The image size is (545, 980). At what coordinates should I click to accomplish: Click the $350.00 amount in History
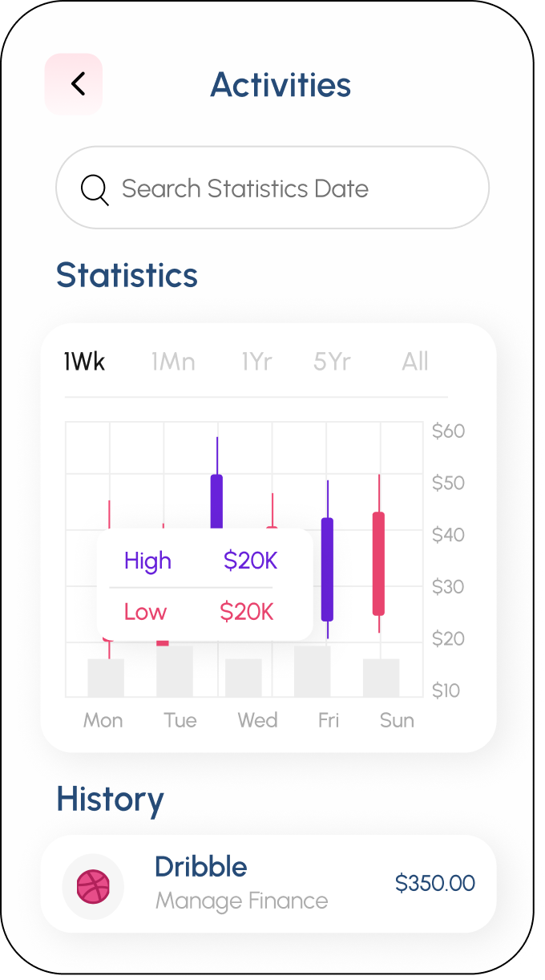coord(435,884)
